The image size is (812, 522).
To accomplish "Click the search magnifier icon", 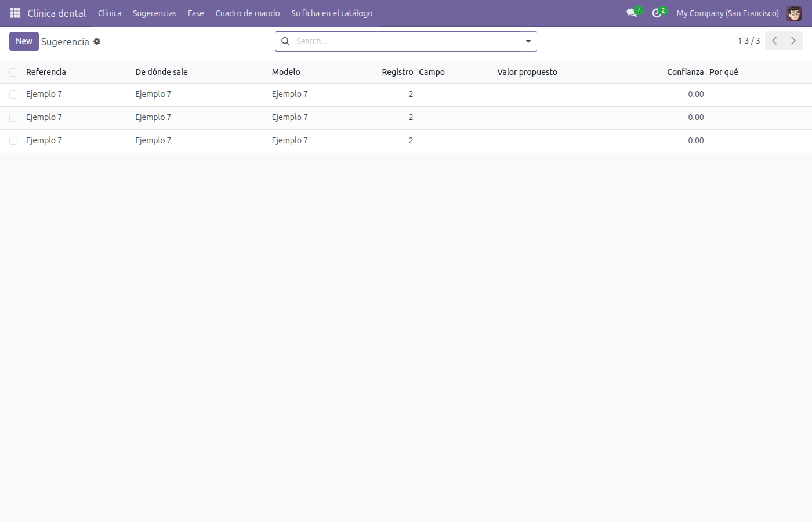I will pos(285,41).
